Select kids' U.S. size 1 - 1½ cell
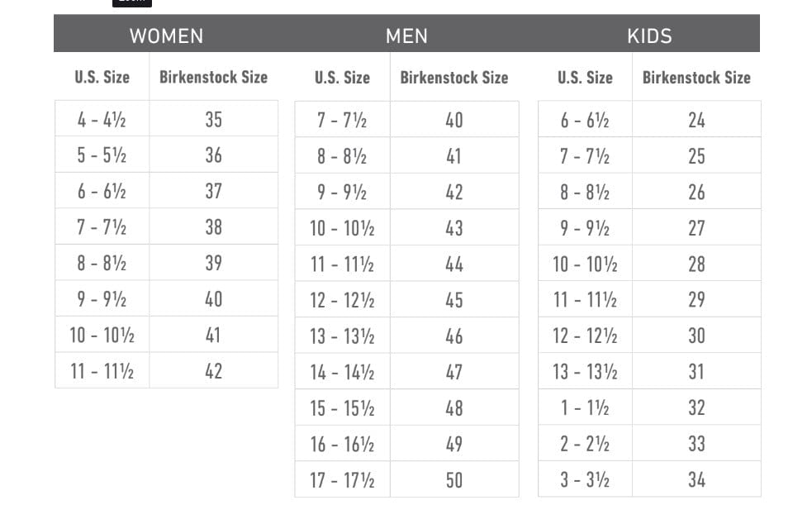 pyautogui.click(x=585, y=408)
